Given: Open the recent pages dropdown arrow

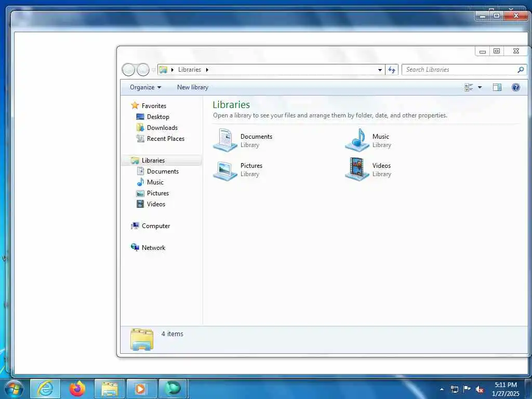Looking at the screenshot, I should click(x=153, y=70).
